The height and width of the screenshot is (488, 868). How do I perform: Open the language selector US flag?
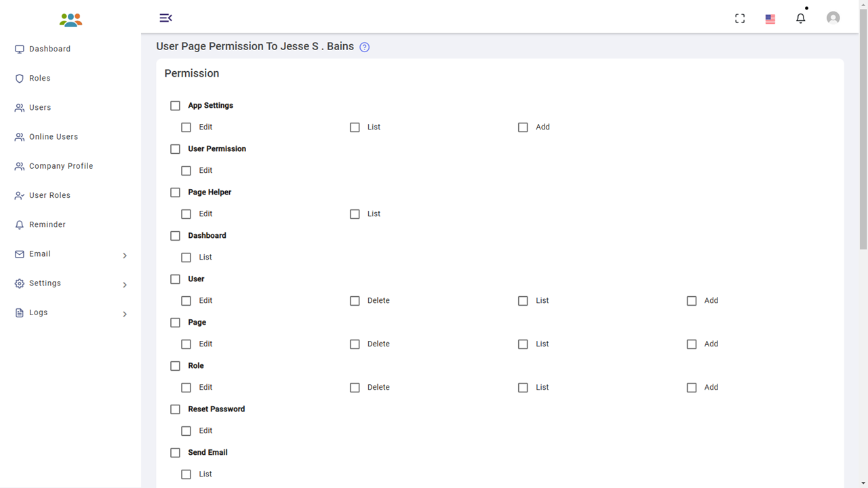[x=770, y=19]
